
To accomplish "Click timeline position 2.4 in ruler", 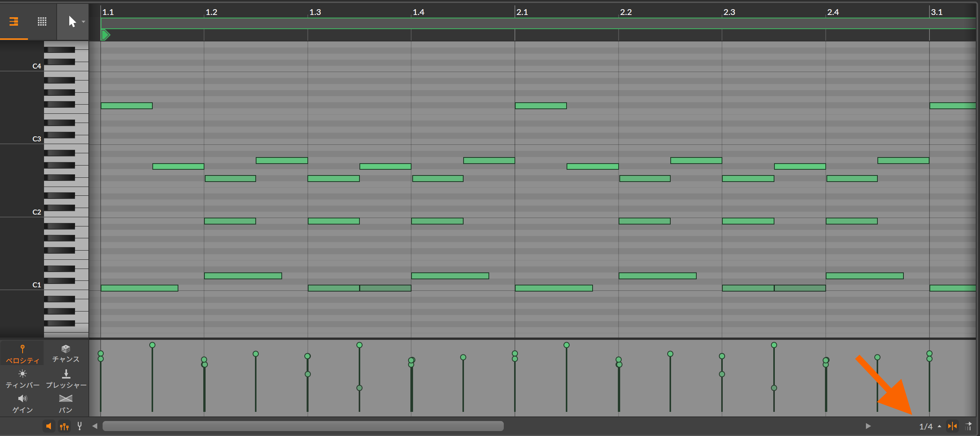I will [x=833, y=12].
